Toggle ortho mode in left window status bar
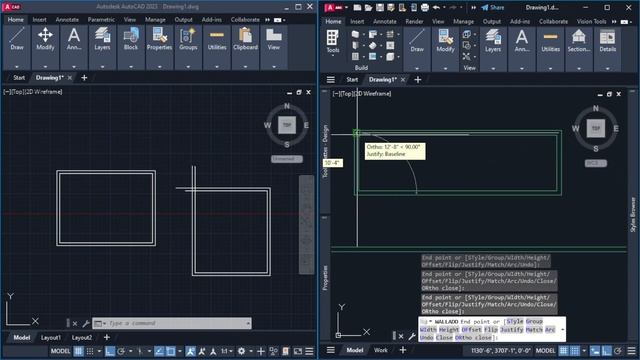The image size is (640, 360). click(109, 351)
